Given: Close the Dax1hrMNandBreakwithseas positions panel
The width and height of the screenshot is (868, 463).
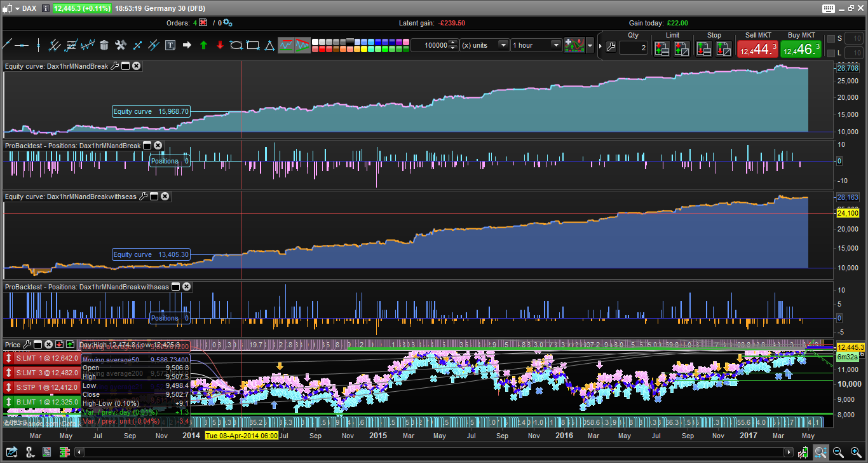Looking at the screenshot, I should 186,287.
